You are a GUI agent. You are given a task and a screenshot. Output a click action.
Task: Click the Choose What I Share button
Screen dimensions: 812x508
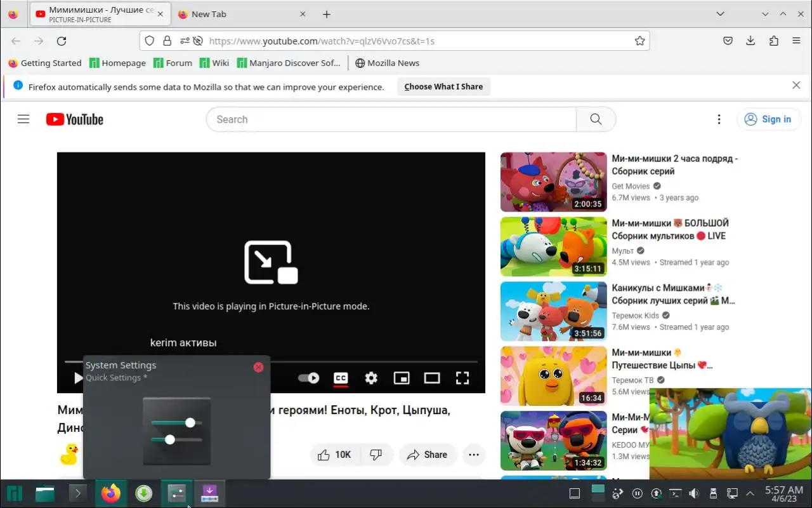click(443, 86)
